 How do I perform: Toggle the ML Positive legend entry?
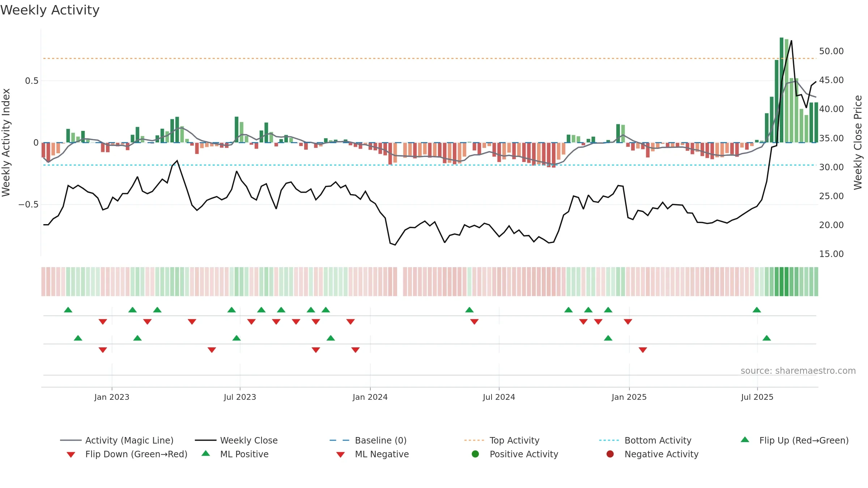235,454
